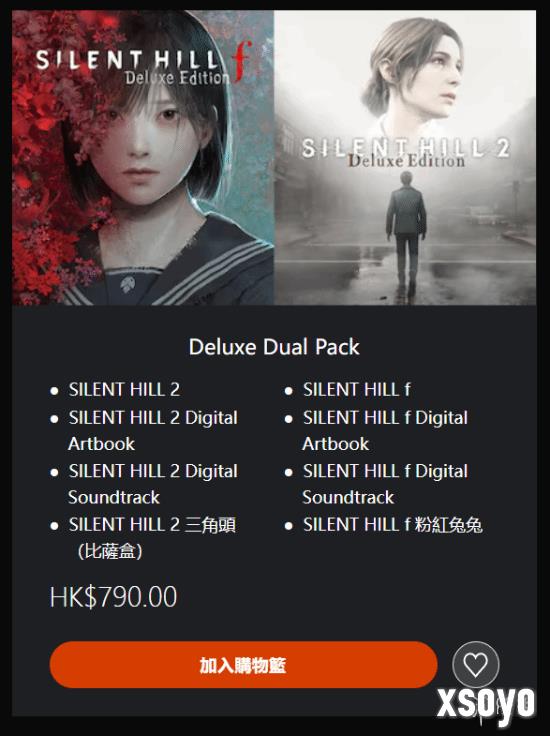Select the SILENT HILL f 粉紅兔兔 item
The width and height of the screenshot is (550, 736).
(393, 525)
